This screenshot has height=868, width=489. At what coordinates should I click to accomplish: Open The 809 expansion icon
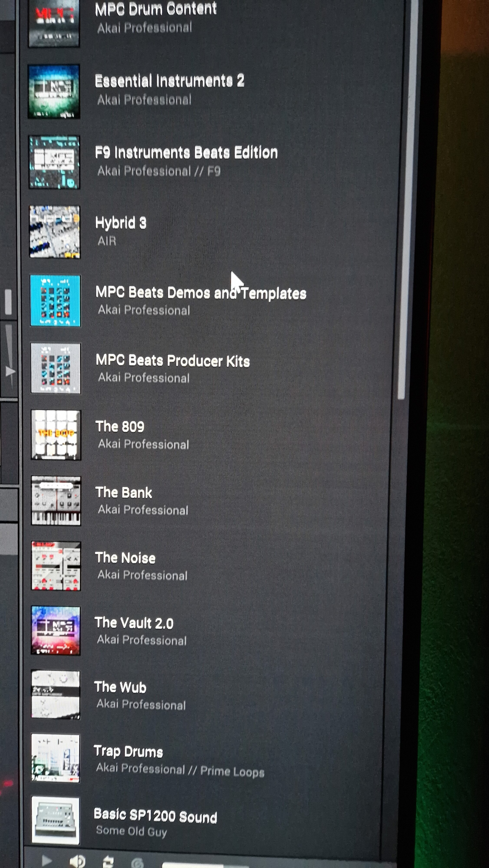(56, 435)
